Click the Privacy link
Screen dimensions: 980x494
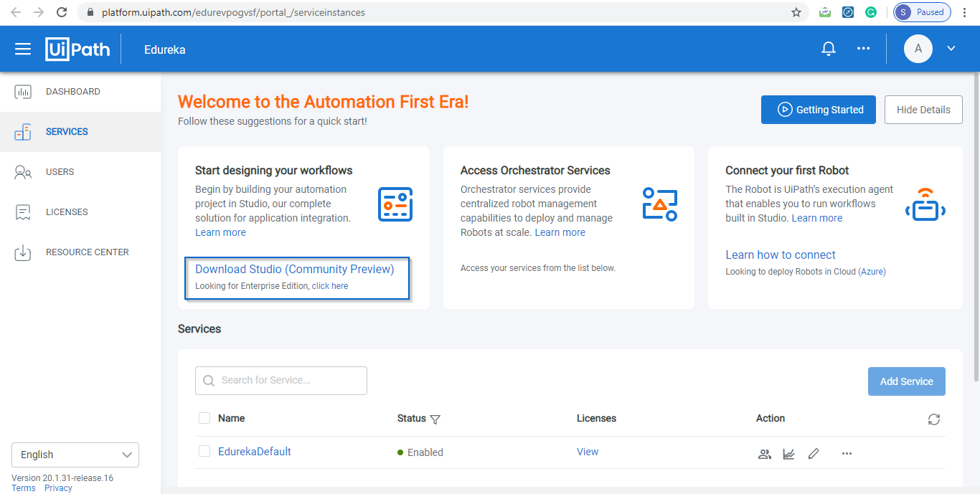(x=58, y=488)
